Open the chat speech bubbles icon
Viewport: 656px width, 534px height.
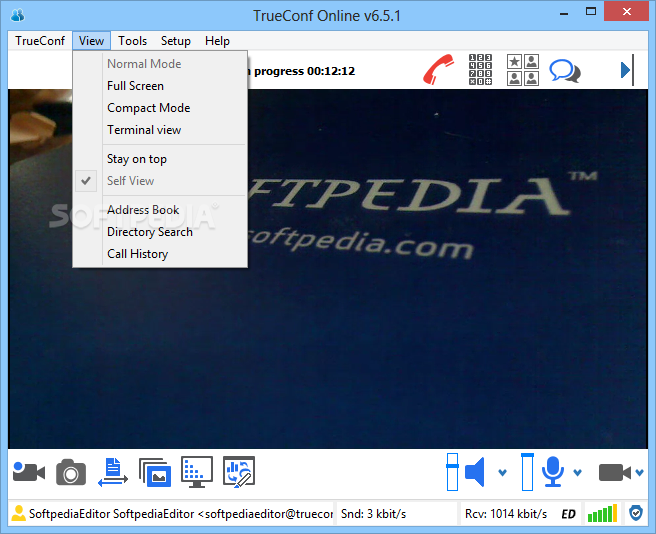coord(565,71)
